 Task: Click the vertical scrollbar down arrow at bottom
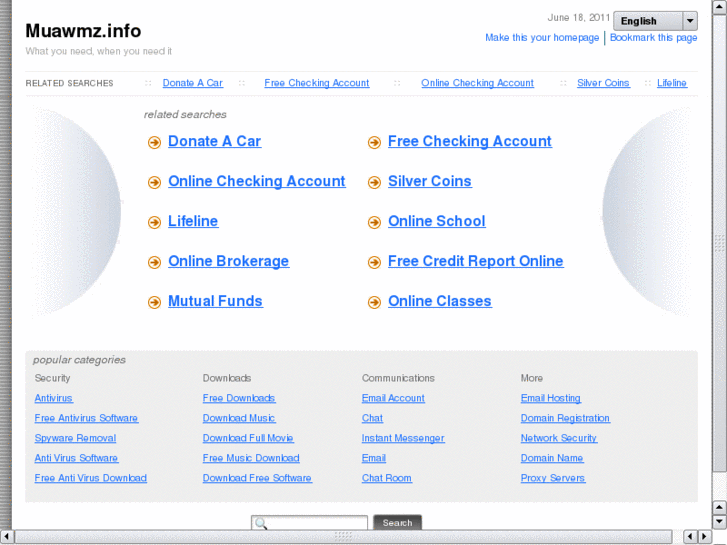719,521
